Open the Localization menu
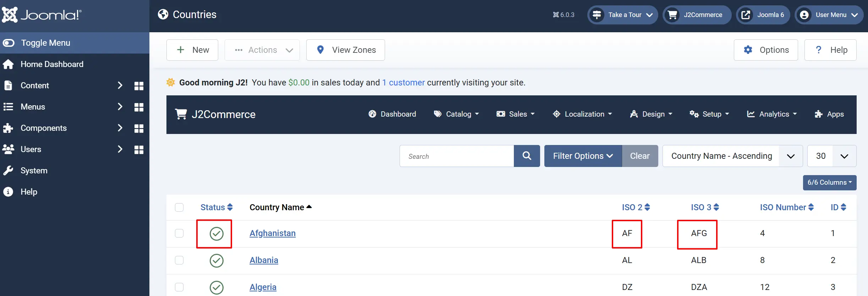Viewport: 868px width, 296px height. [582, 114]
